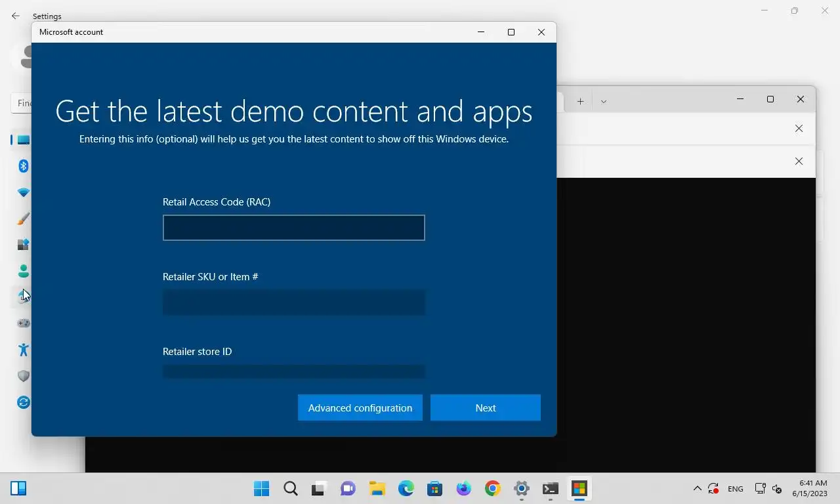The image size is (840, 504).
Task: Select Microsoft account app in taskbar
Action: (579, 488)
